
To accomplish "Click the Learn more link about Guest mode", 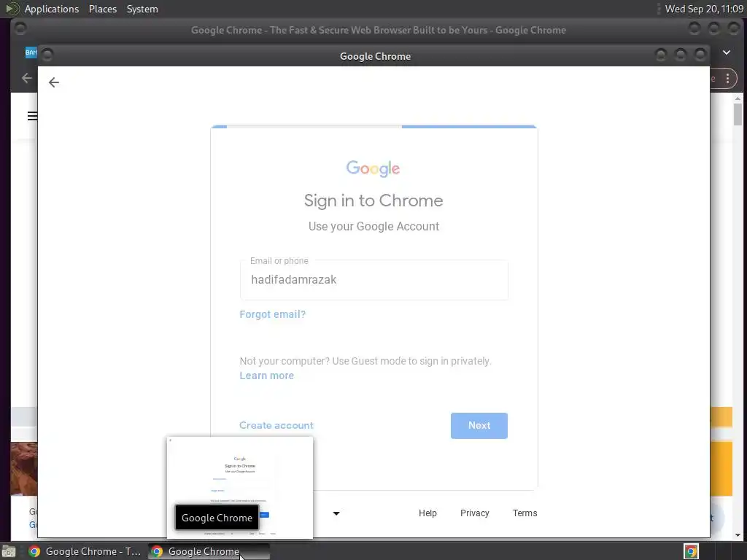I will click(267, 376).
